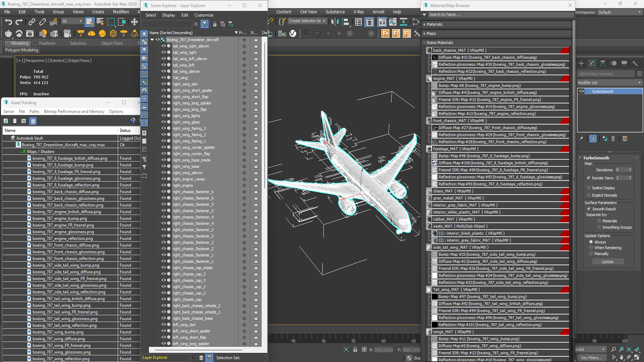644x362 pixels.
Task: Choose Rectangular Selection Region tool
Action: pos(111,22)
